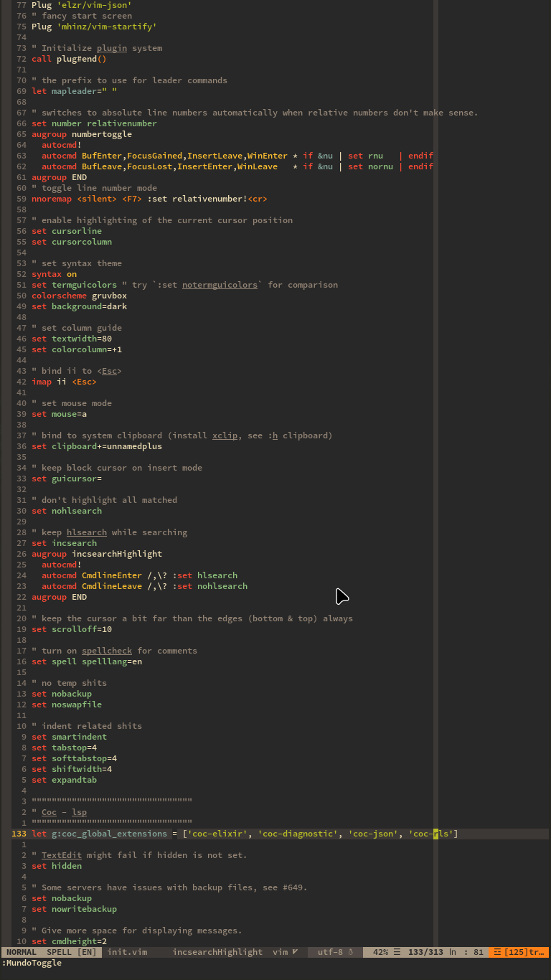Click the Vim filetype icon in status bar
The image size is (551, 980).
pos(295,952)
